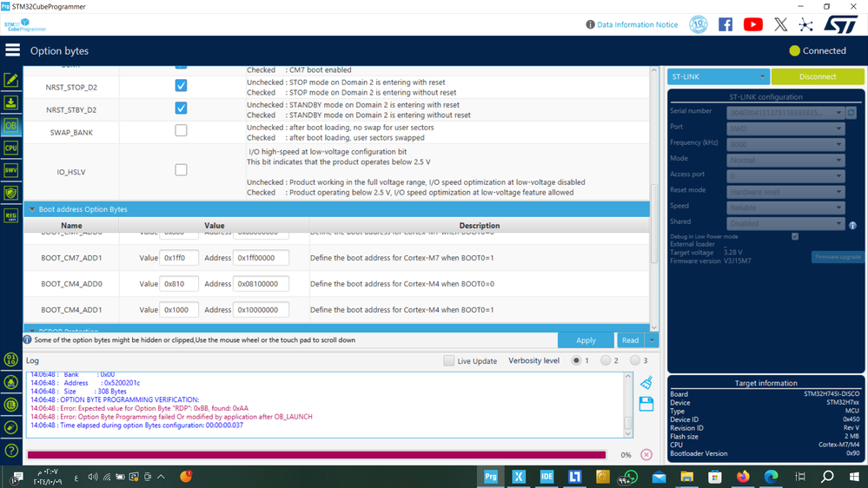Open the security shield sidebar icon
The height and width of the screenshot is (488, 868).
pos(11,193)
